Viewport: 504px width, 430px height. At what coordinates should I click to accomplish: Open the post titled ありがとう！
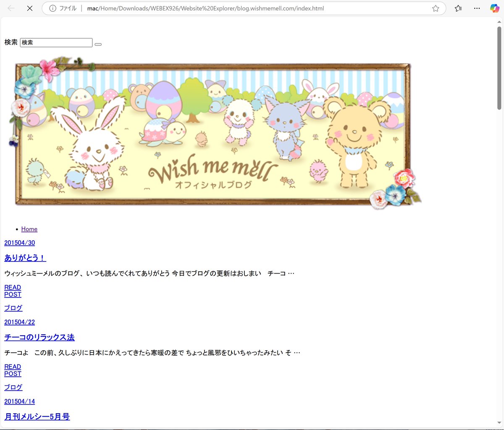[25, 258]
